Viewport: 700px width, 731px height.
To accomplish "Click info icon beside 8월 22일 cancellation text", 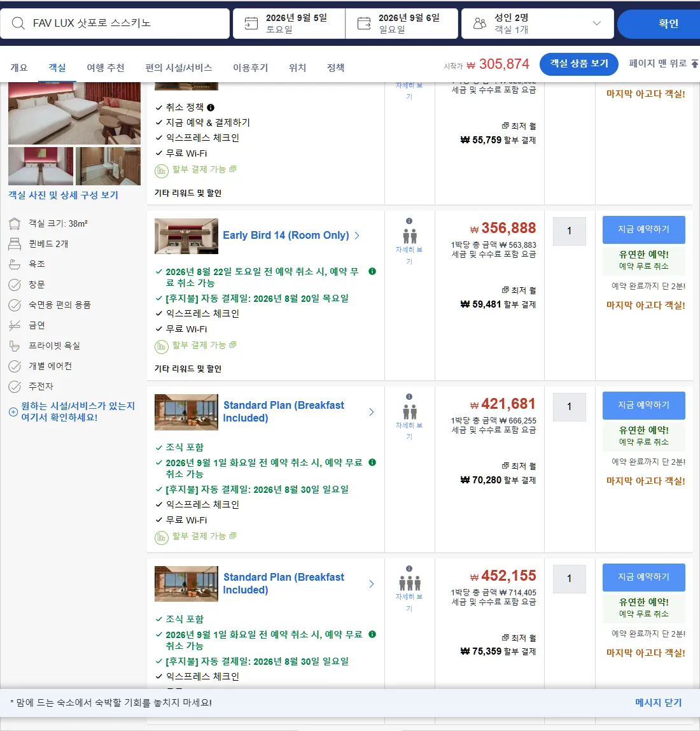I will click(x=372, y=271).
